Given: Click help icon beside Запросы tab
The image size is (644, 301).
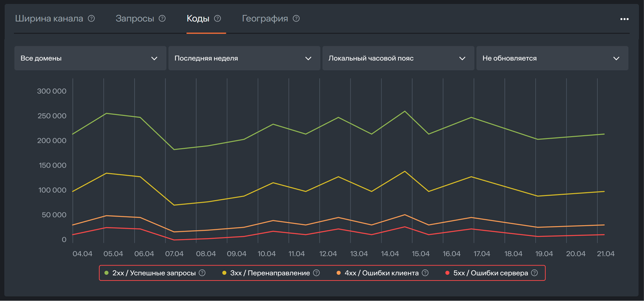Looking at the screenshot, I should (162, 19).
